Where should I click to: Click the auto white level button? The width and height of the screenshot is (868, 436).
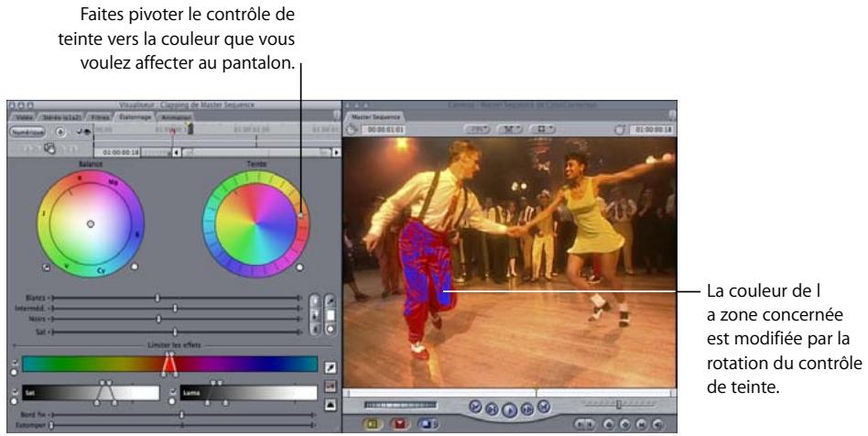(314, 300)
